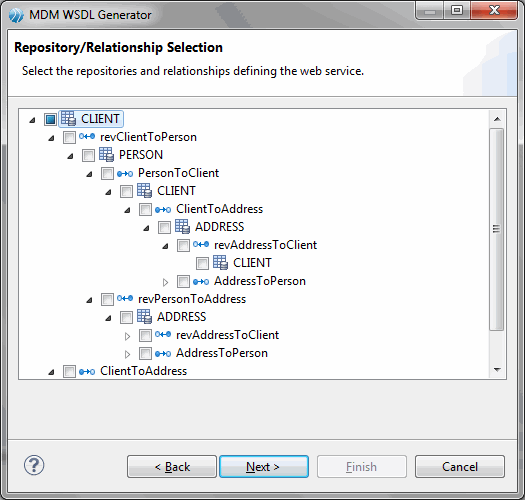Screen dimensions: 525x500
Task: Click the table icon of ADDRESS under revPersonToAddress
Action: click(x=144, y=316)
